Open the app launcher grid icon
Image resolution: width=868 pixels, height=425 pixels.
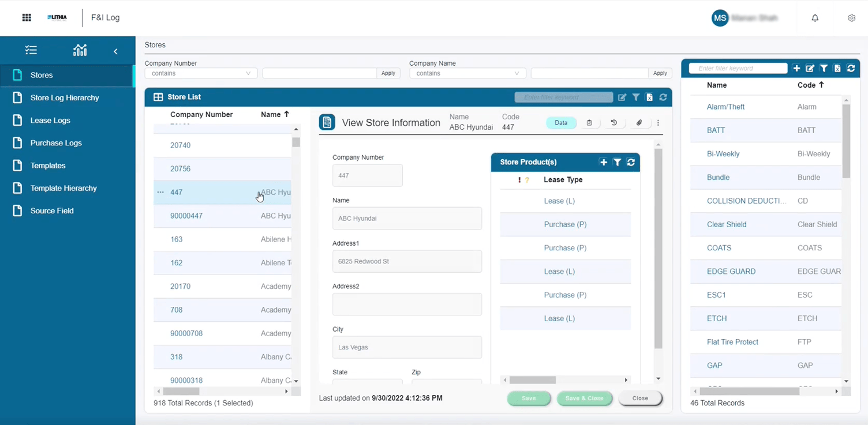pyautogui.click(x=27, y=18)
